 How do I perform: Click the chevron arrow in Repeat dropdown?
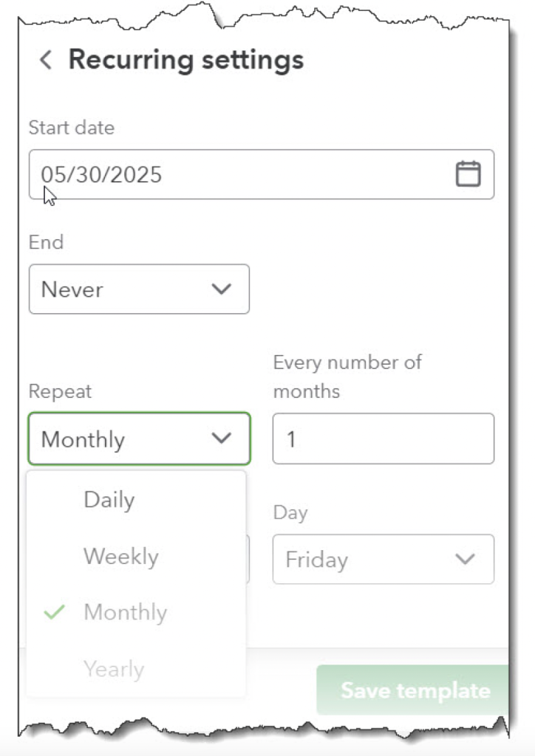pyautogui.click(x=221, y=439)
